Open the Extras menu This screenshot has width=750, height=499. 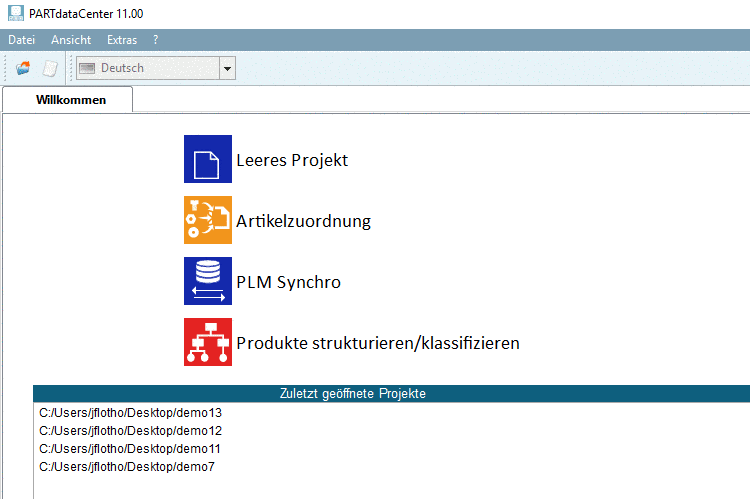(x=122, y=40)
